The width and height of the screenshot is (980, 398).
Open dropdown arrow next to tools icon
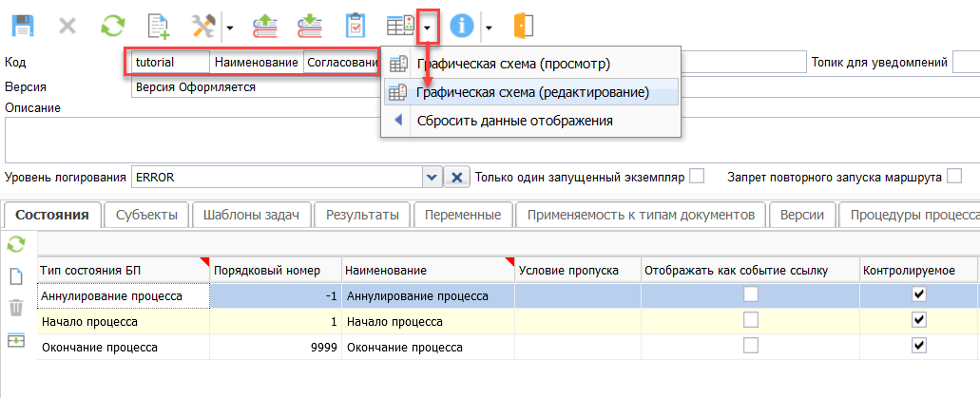click(x=229, y=27)
